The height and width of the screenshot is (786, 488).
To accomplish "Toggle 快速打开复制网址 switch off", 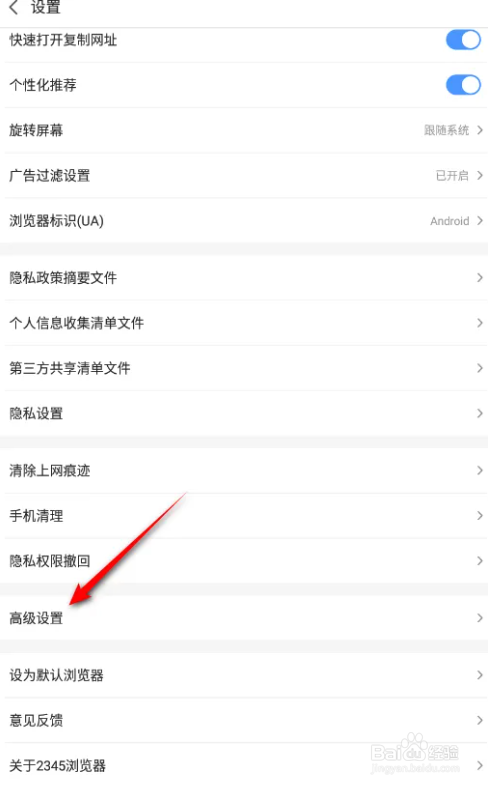I will click(463, 40).
